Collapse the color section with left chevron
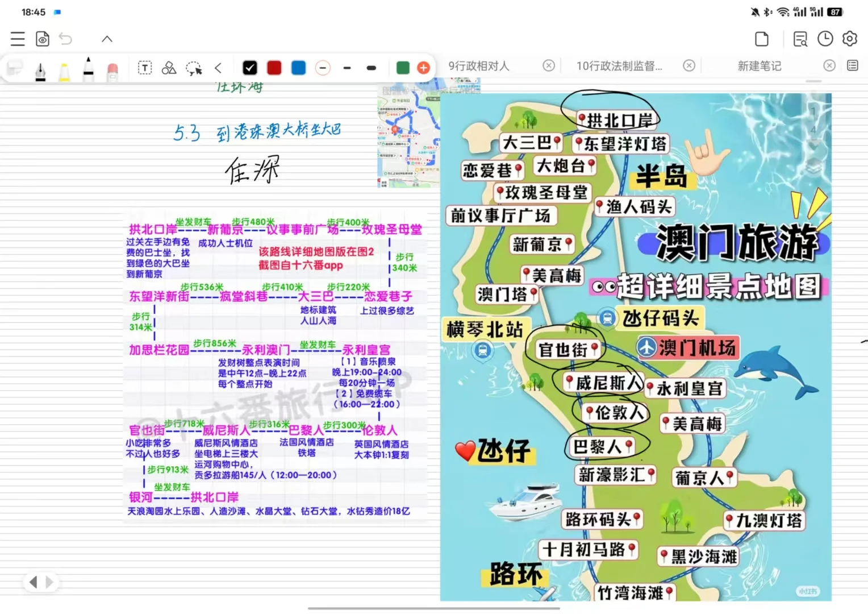 (218, 68)
